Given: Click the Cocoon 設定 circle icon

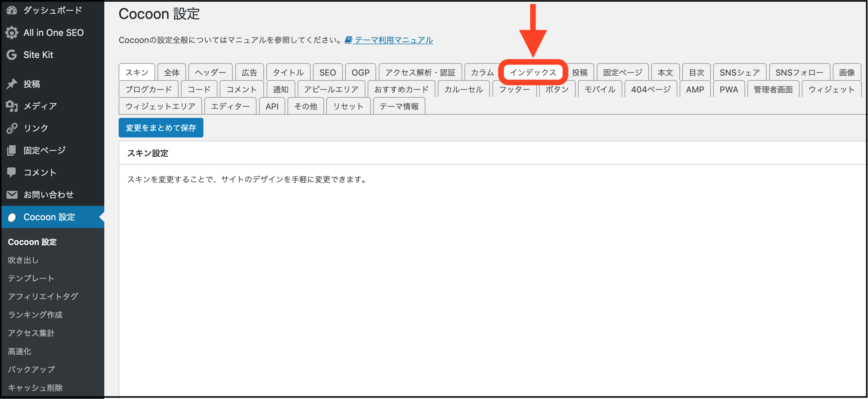Looking at the screenshot, I should tap(12, 218).
